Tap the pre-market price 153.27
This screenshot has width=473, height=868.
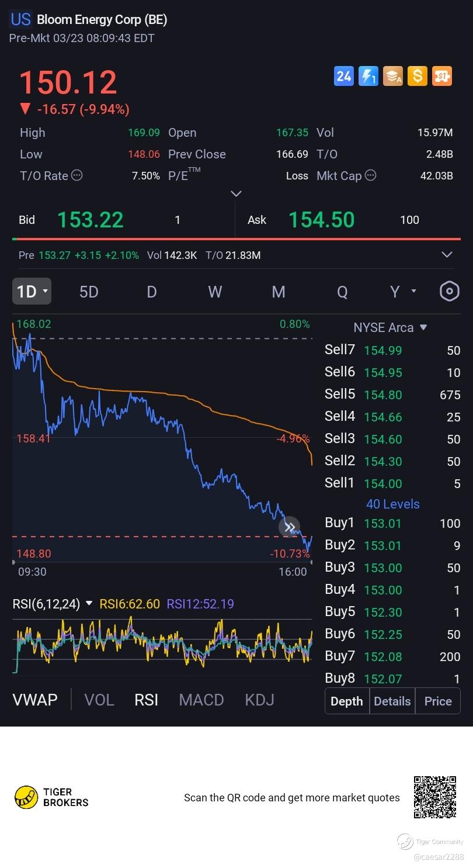click(x=54, y=255)
